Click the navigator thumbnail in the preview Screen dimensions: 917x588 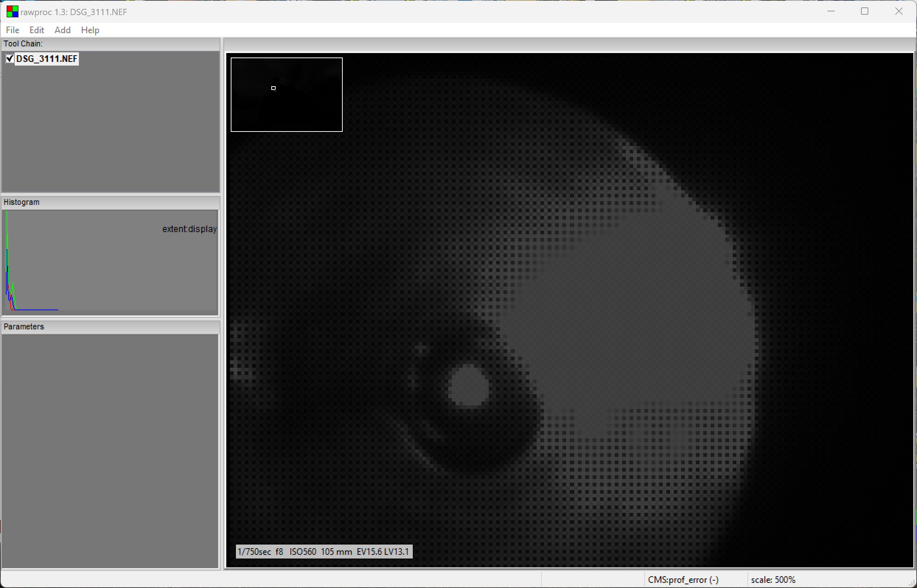[x=306, y=111]
